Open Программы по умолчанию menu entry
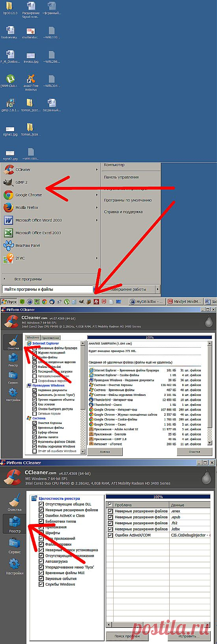The width and height of the screenshot is (217, 644). pos(127,200)
